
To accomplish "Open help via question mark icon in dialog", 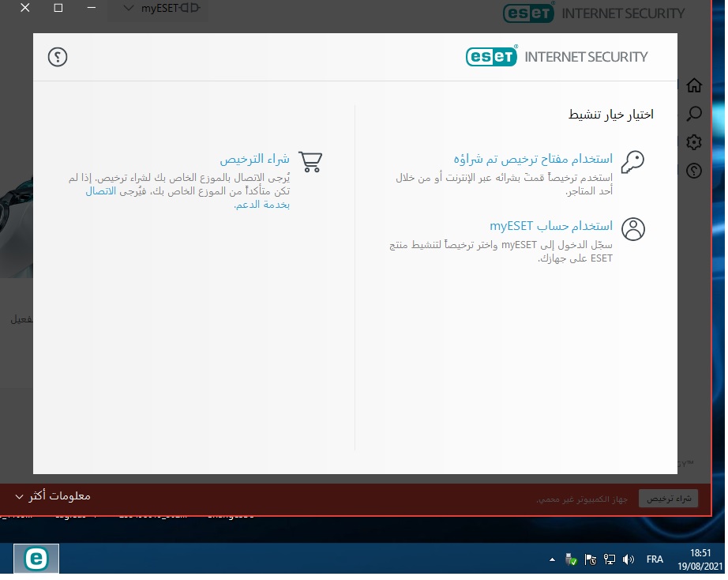I will (58, 57).
